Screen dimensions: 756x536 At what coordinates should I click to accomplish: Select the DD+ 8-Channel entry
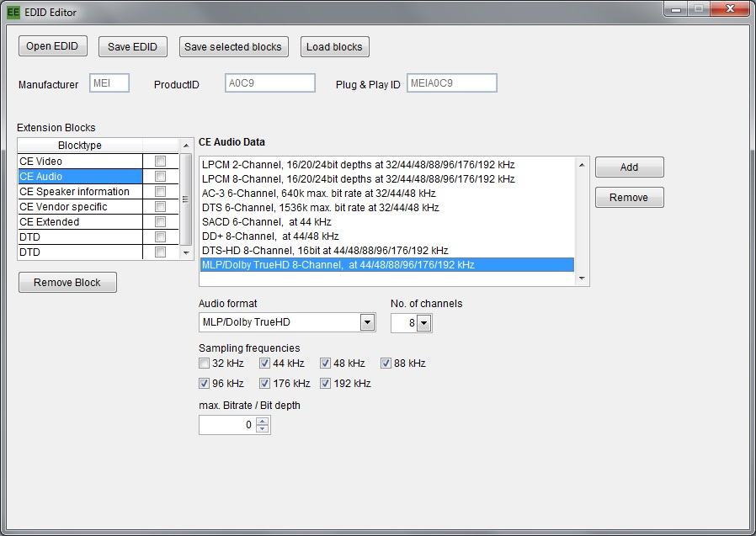point(387,236)
